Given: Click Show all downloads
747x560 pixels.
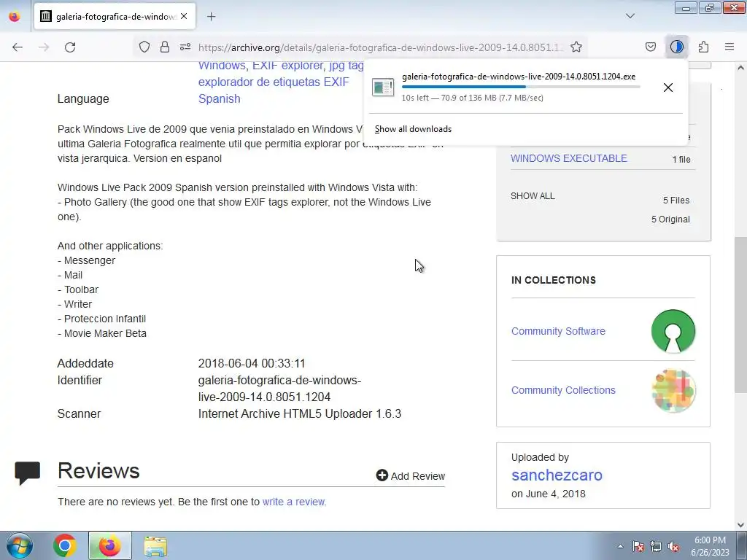Looking at the screenshot, I should 413,129.
